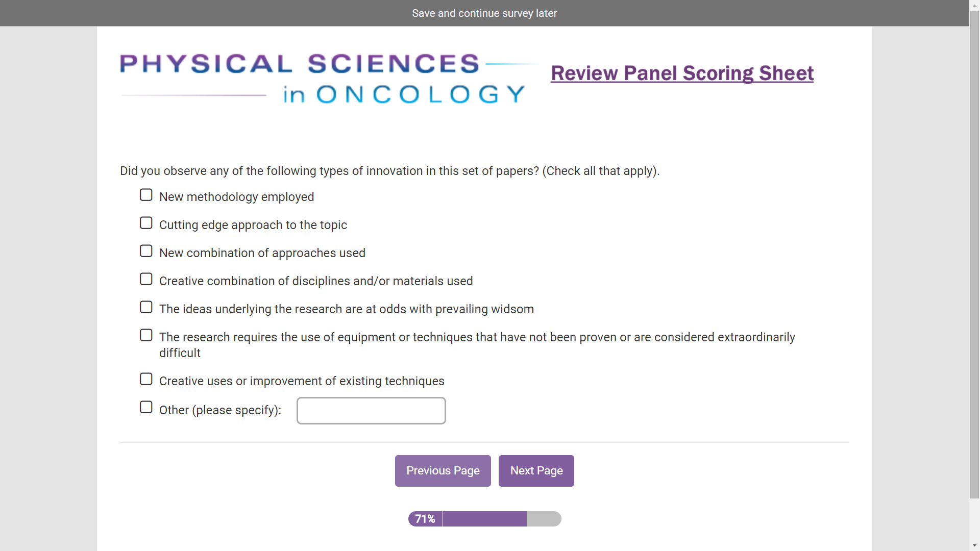The height and width of the screenshot is (551, 980).
Task: Go to the Previous Page
Action: pyautogui.click(x=443, y=471)
